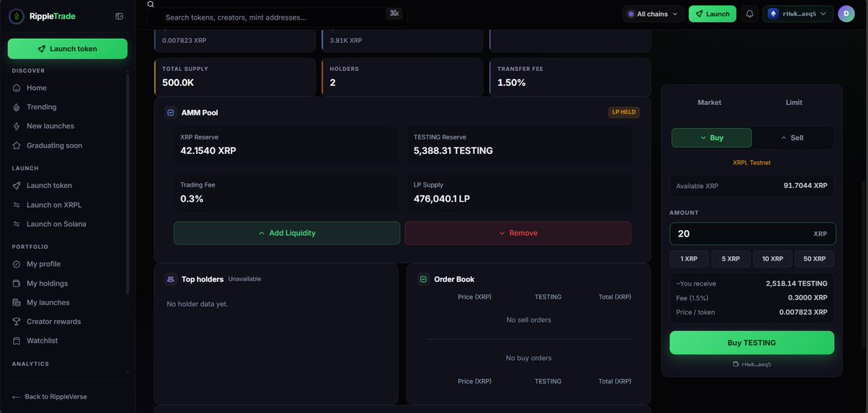Select the Buy toggle in the trade panel
Image resolution: width=868 pixels, height=413 pixels.
pos(712,137)
